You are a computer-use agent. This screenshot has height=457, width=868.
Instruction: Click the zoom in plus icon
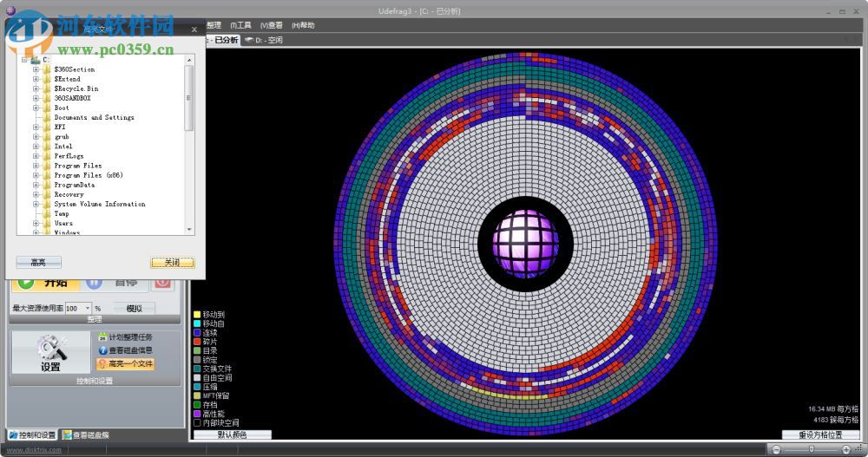pos(846,450)
